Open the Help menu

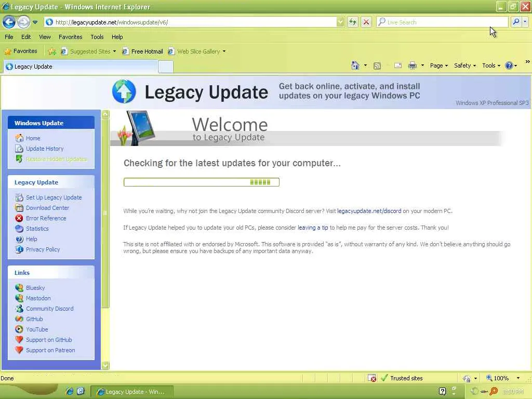(117, 37)
